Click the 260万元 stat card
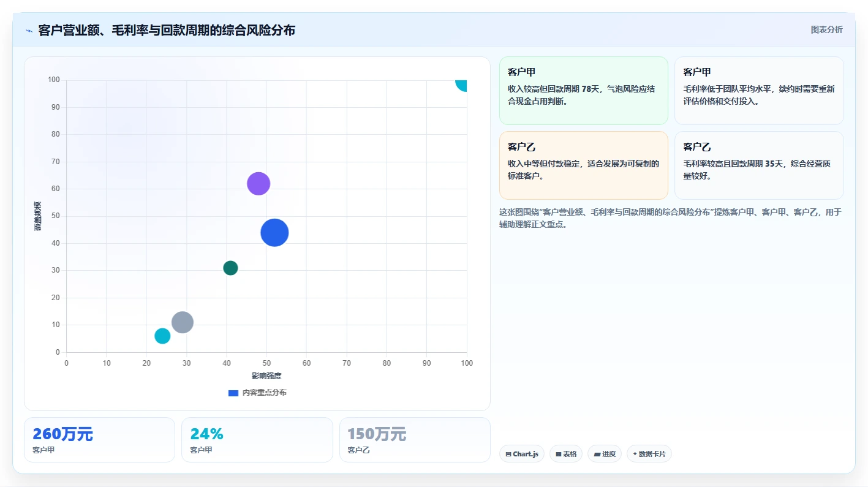The width and height of the screenshot is (868, 487). pyautogui.click(x=99, y=440)
